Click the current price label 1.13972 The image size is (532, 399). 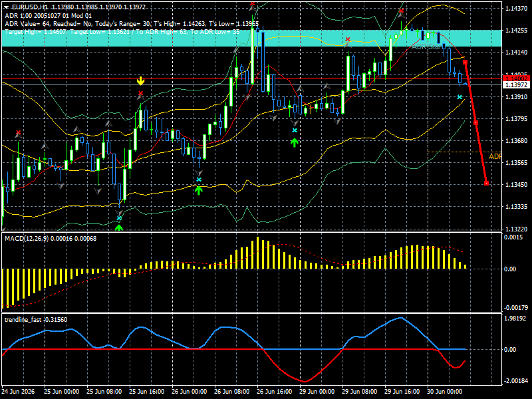(517, 85)
